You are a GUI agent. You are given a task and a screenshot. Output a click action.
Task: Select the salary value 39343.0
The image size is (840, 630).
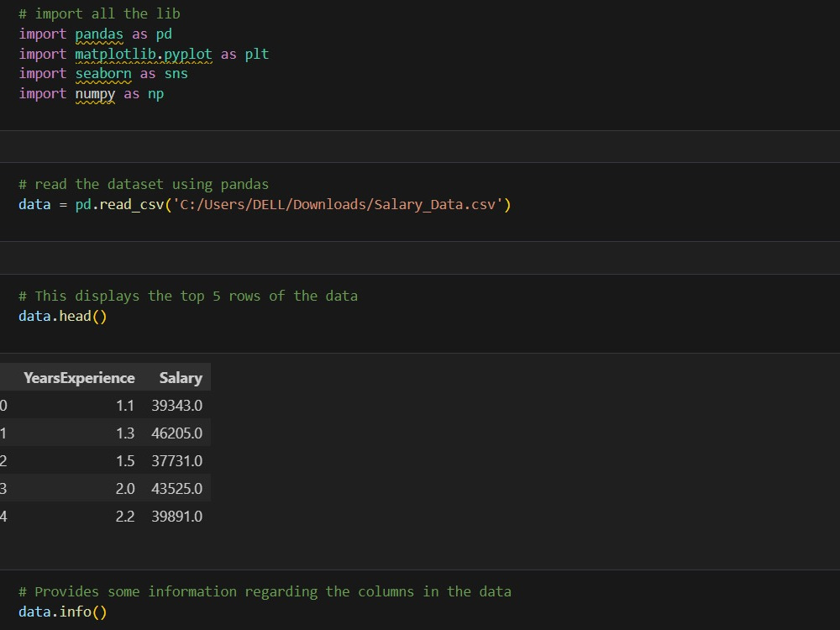coord(177,405)
